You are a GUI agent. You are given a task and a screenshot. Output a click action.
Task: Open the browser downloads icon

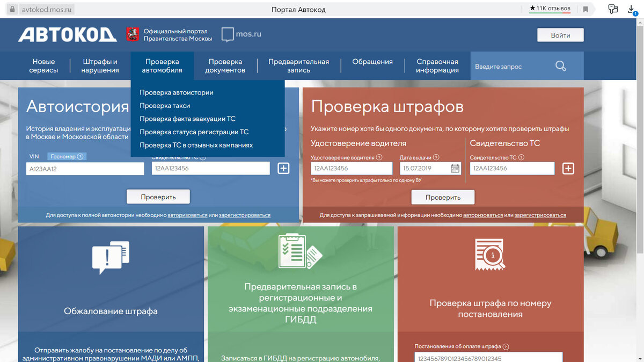[631, 9]
